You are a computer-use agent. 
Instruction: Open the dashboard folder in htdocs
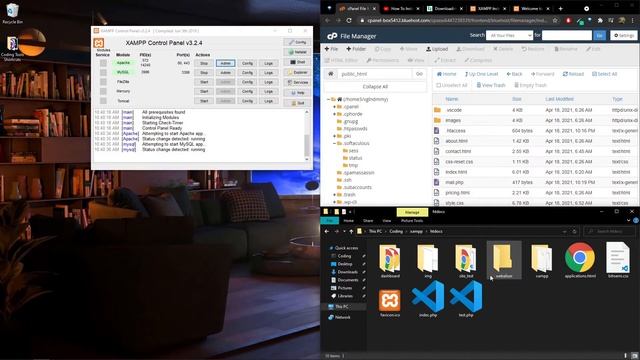390,261
